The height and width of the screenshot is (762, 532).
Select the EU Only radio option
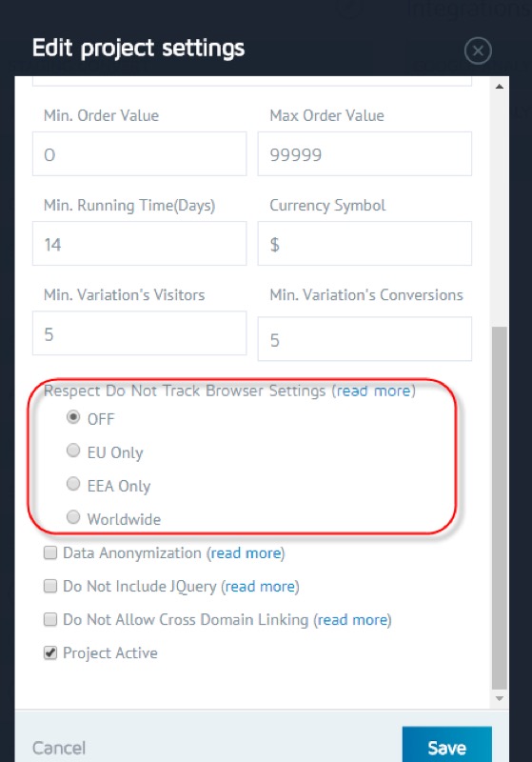coord(73,451)
